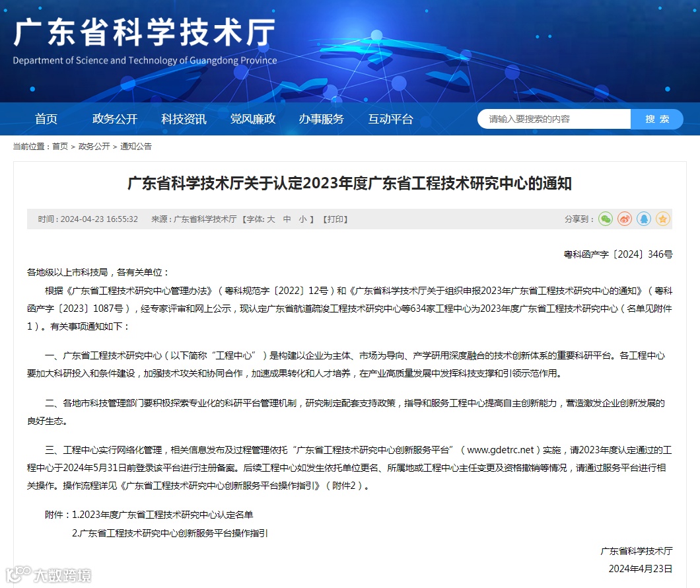Open the 互动平台 navigation menu
The image size is (700, 588).
coord(390,119)
